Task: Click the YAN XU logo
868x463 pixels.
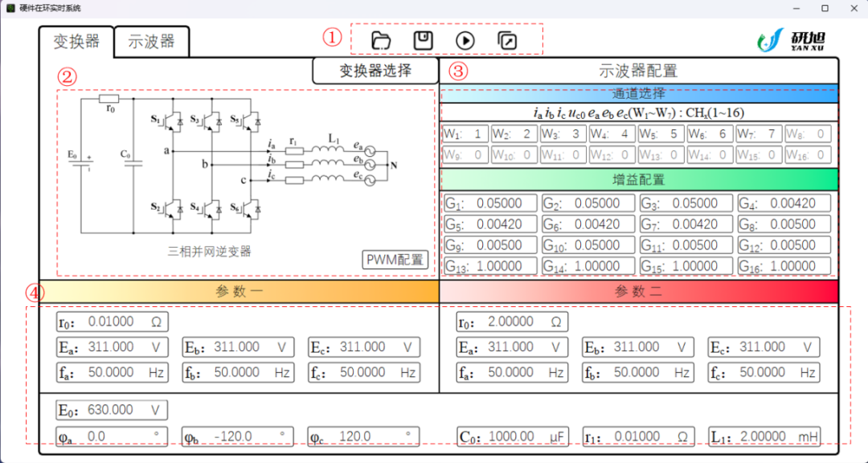Action: [x=792, y=39]
